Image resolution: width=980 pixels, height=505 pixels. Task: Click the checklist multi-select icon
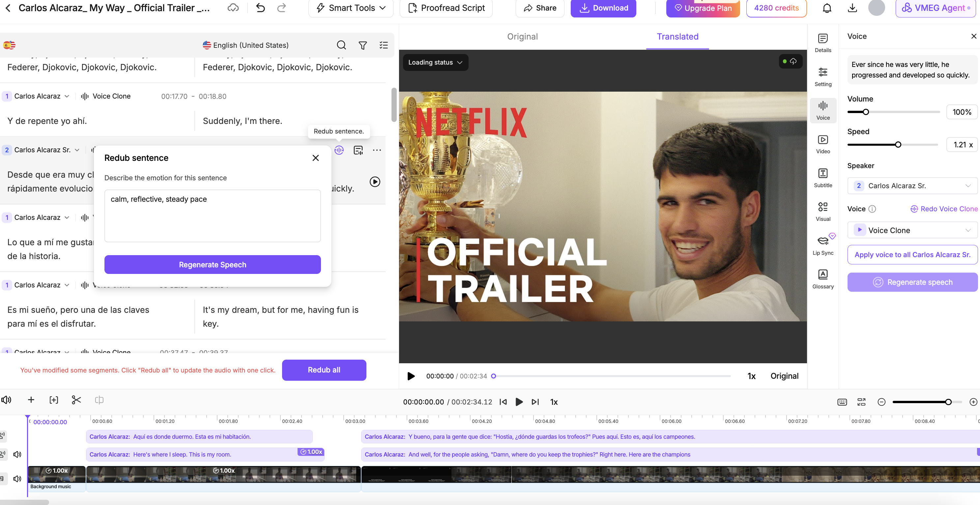point(384,45)
